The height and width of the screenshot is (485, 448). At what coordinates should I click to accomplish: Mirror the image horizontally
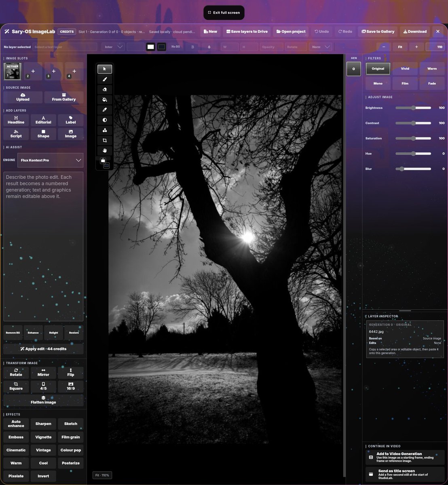point(43,373)
